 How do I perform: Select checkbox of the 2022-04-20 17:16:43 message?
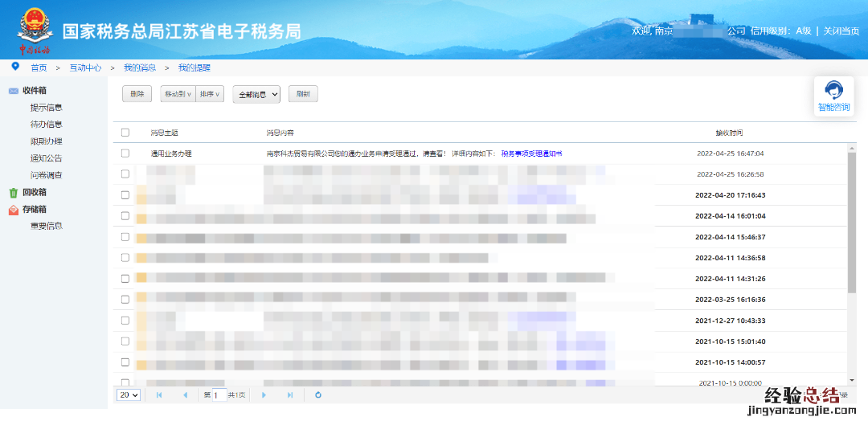(125, 195)
